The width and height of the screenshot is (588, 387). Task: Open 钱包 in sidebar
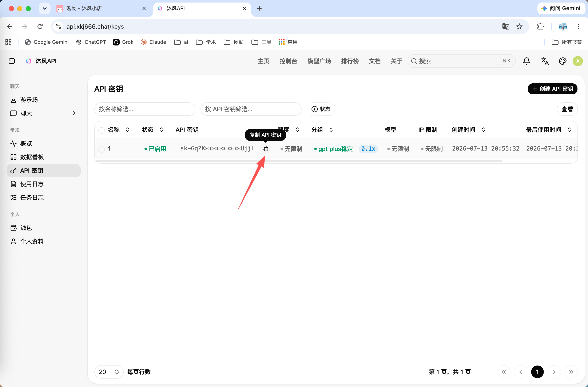(x=44, y=228)
